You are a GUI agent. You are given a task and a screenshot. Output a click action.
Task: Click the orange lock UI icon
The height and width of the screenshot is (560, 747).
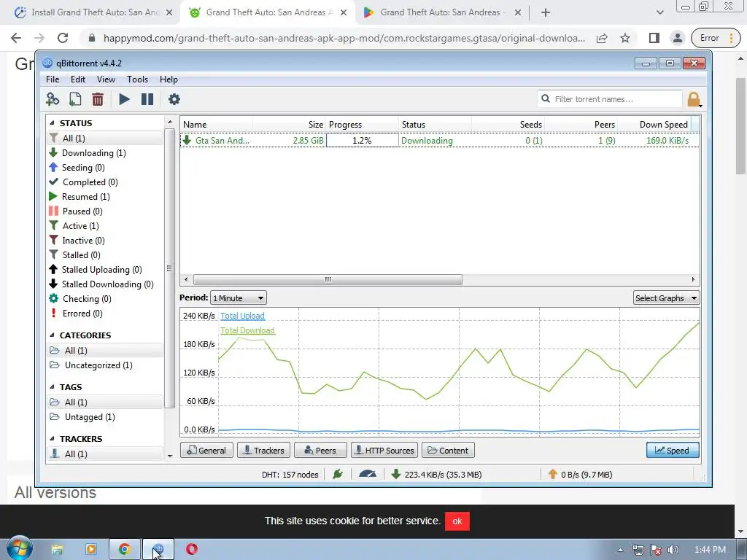coord(694,99)
